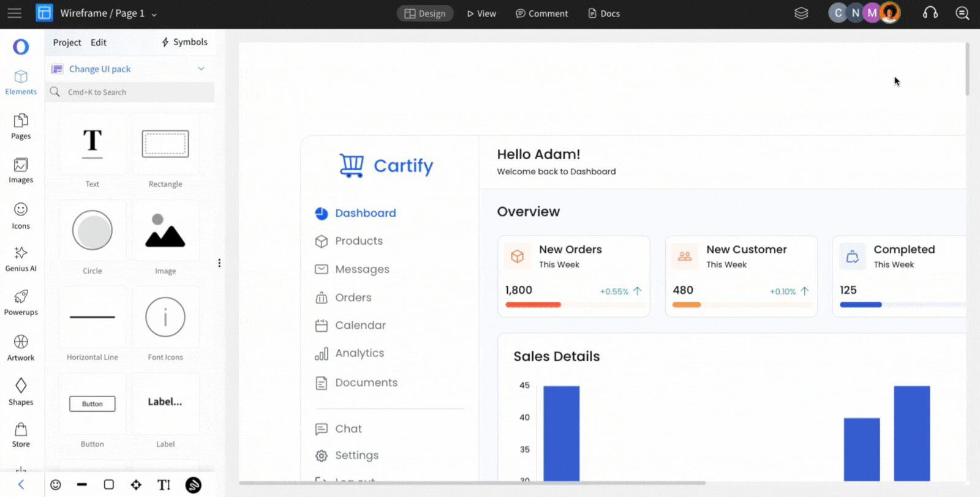Pick the Button element thumbnail
Screen dimensions: 980x497
92,404
